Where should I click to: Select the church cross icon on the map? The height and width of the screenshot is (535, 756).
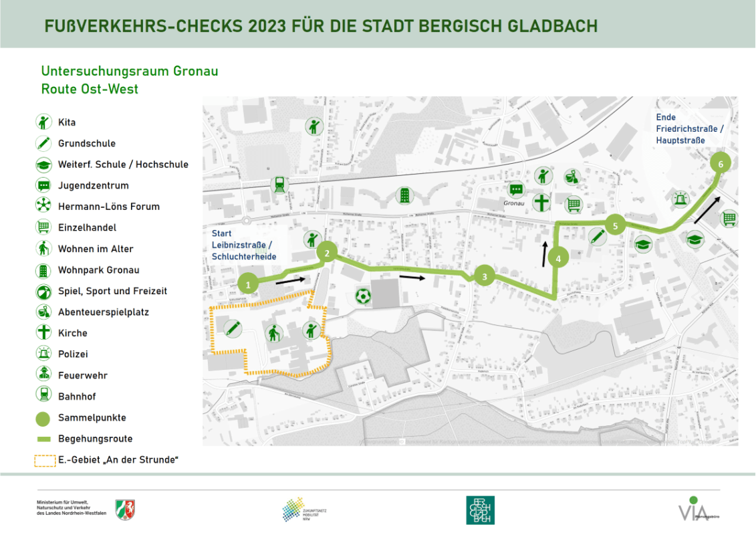click(541, 202)
